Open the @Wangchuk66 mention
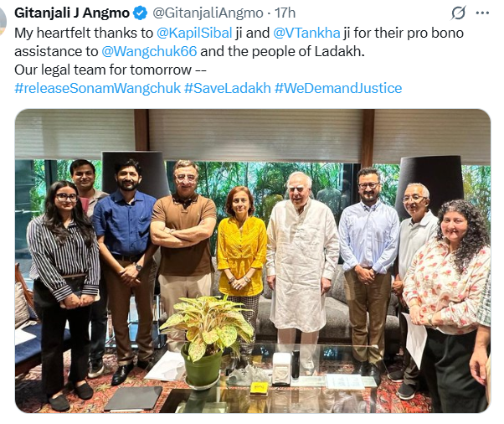Viewport: 504px width, 424px height. click(x=149, y=51)
